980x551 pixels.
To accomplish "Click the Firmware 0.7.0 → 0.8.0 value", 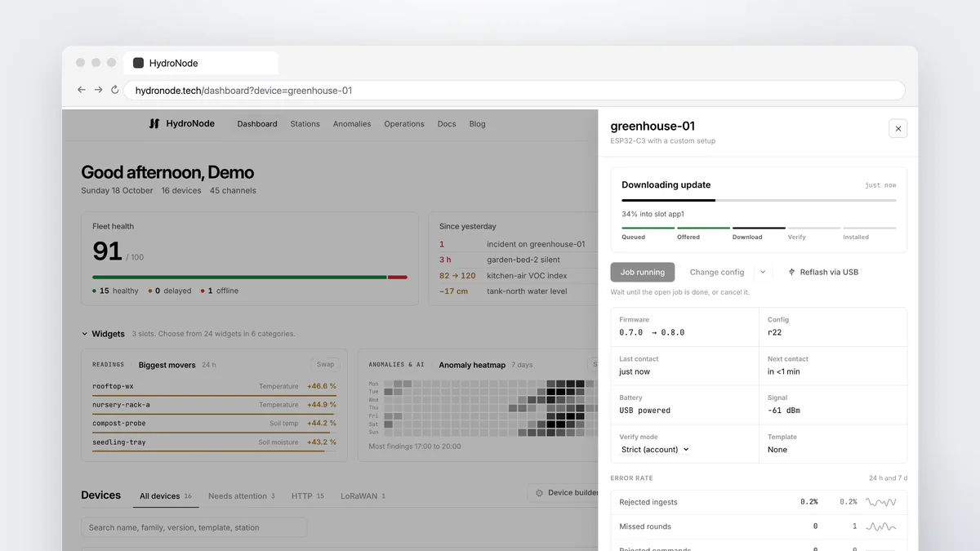I will pos(652,332).
